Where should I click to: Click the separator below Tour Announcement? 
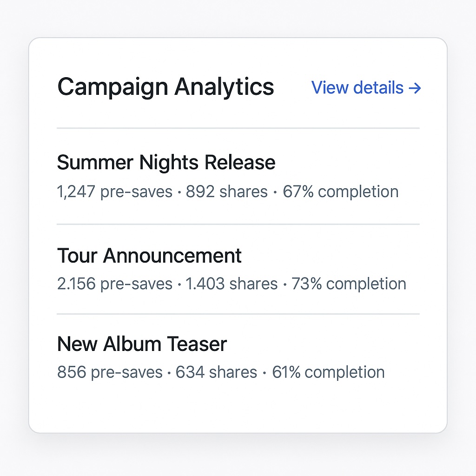click(x=238, y=312)
